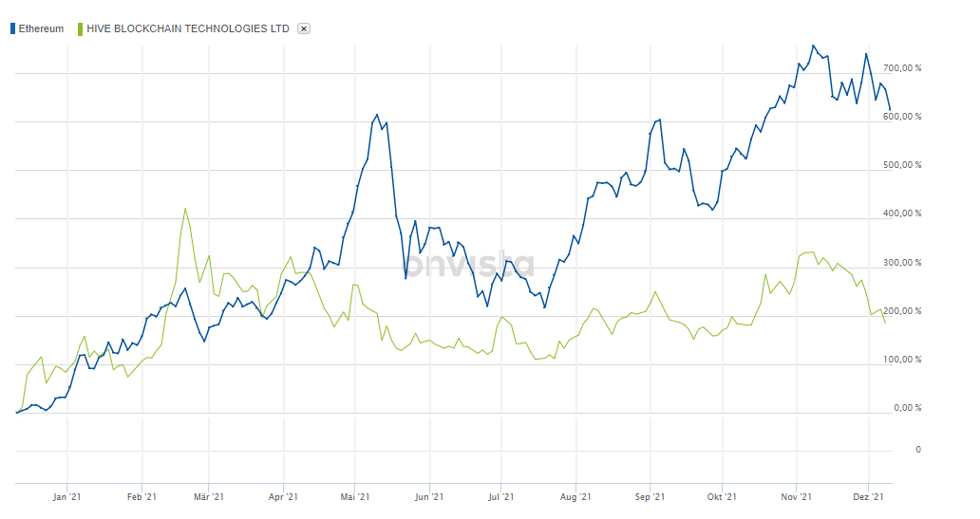This screenshot has width=980, height=519.
Task: Click the Mär '21 axis label
Action: [209, 497]
